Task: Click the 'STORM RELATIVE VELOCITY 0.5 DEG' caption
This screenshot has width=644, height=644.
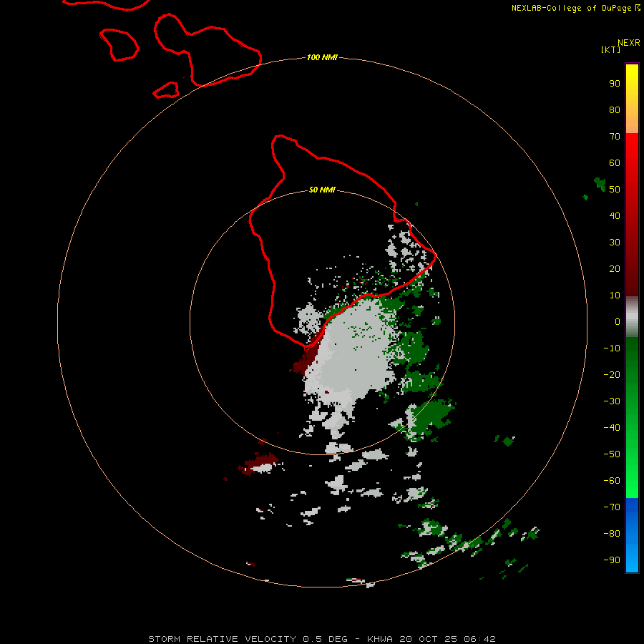Action: (248, 639)
